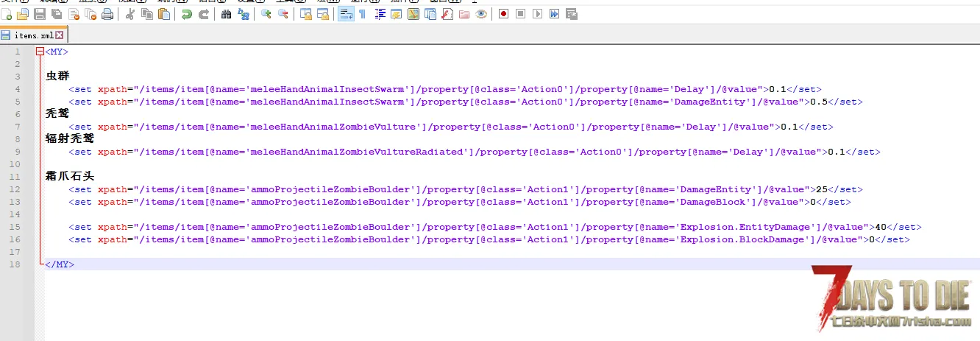The height and width of the screenshot is (341, 980).
Task: Switch to the items.xml tab
Action: pyautogui.click(x=33, y=35)
